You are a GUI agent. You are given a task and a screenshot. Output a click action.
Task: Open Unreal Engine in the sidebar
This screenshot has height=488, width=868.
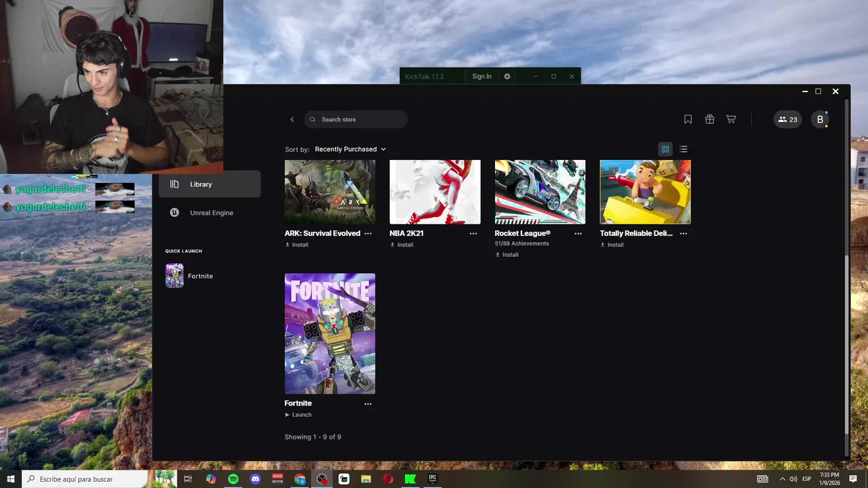coord(210,213)
